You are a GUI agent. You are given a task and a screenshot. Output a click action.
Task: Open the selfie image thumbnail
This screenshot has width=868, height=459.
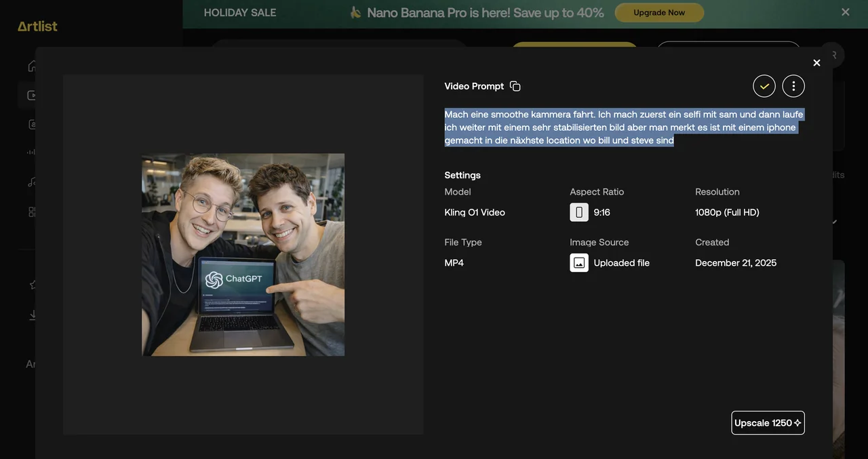pos(243,254)
